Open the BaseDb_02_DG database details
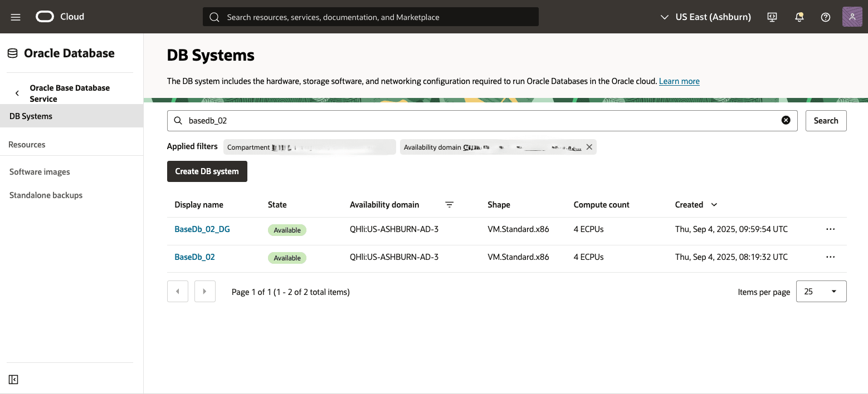This screenshot has height=394, width=868. 202,229
